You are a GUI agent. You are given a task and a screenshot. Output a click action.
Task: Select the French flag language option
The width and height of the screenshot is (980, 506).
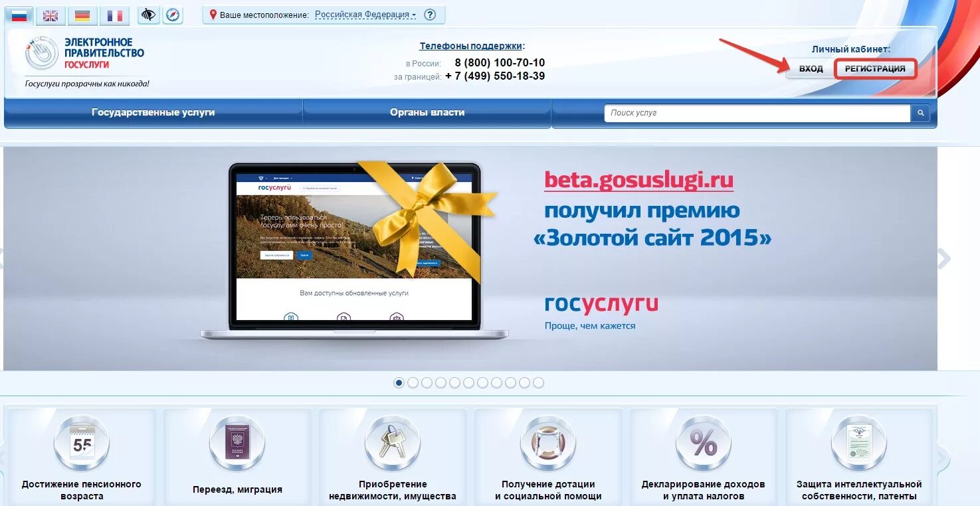click(115, 15)
